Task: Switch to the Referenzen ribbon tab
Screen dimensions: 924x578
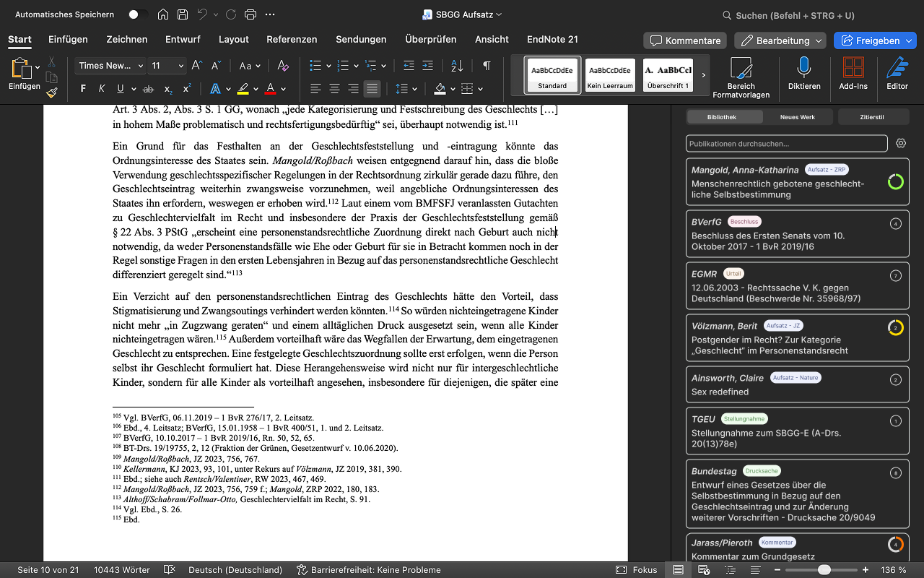Action: [x=292, y=39]
